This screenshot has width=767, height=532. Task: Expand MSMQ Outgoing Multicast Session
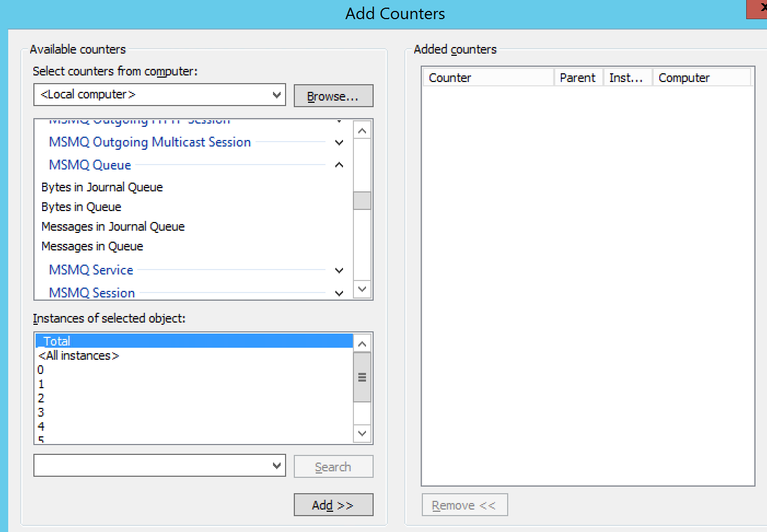[339, 143]
